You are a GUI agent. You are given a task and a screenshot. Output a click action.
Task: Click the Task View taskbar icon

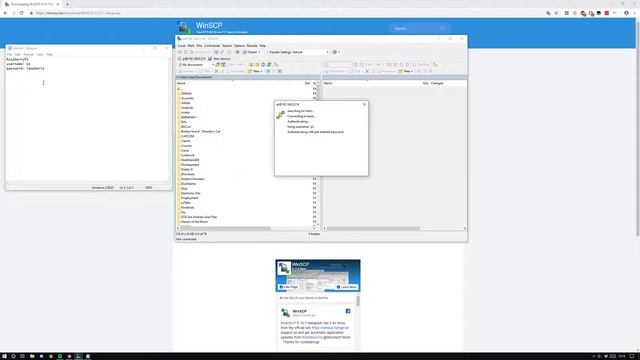[x=22, y=356]
